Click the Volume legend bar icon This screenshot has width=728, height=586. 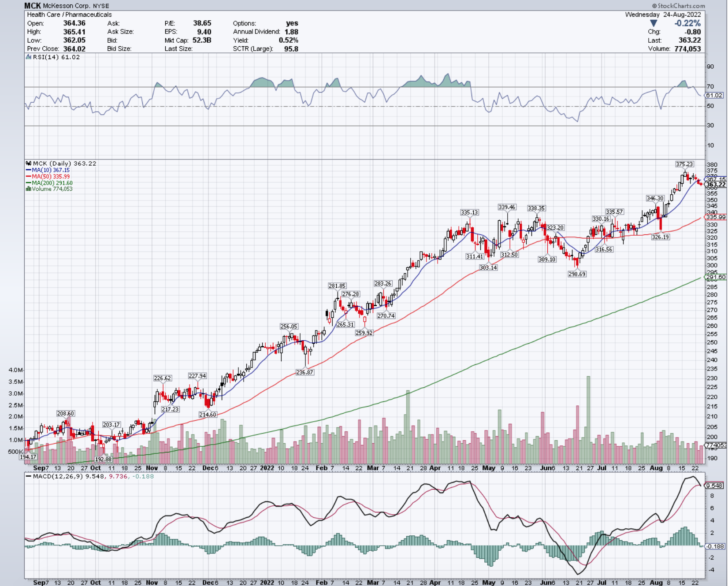coord(29,189)
